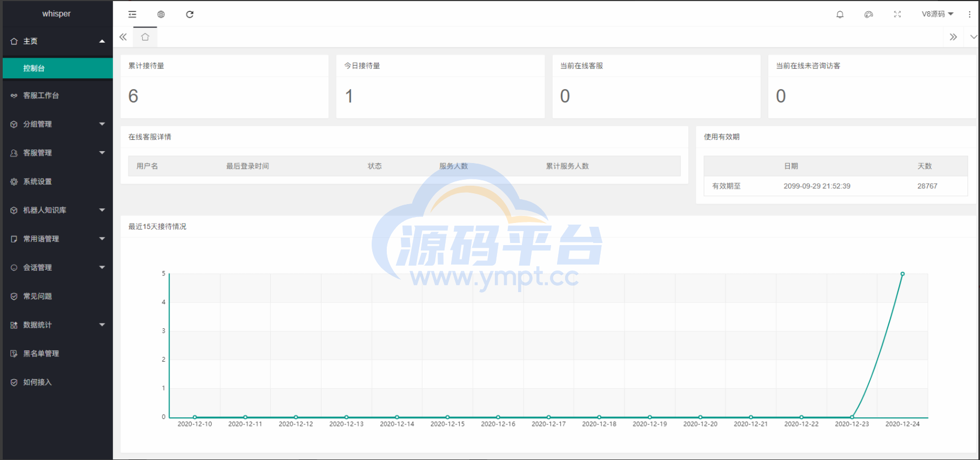
Task: Open the vertical more-options icon
Action: click(970, 15)
